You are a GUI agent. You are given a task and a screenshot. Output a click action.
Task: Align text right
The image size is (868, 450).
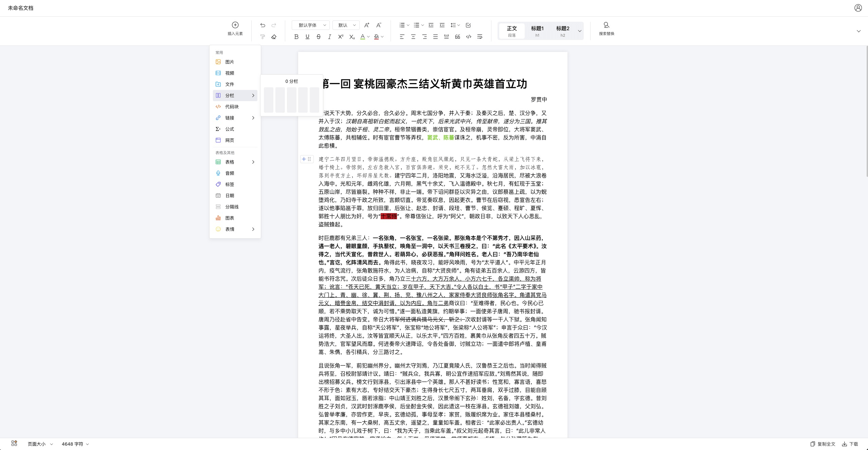point(424,37)
